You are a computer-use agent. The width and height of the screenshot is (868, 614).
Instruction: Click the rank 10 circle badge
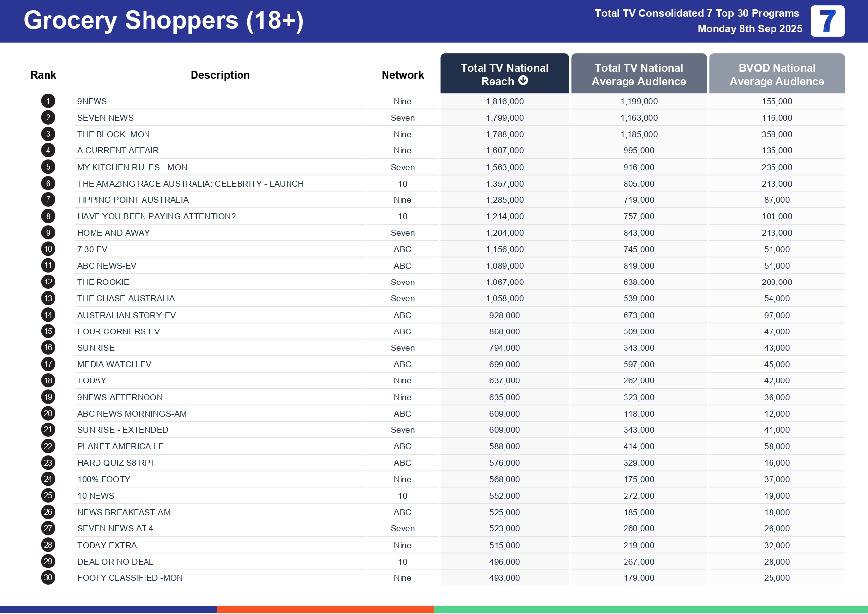pos(48,249)
